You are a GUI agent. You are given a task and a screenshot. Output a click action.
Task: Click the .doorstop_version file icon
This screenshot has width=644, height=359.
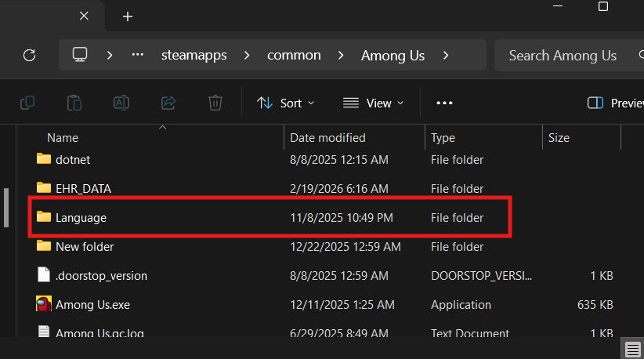click(x=44, y=275)
